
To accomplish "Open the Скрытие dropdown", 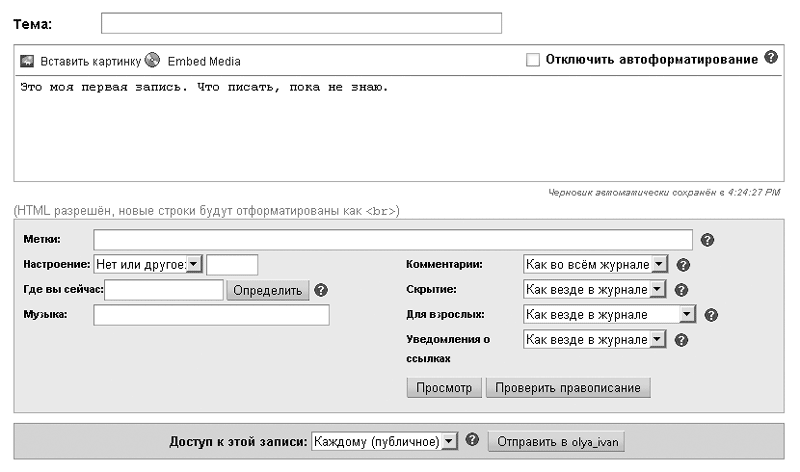I will (594, 289).
